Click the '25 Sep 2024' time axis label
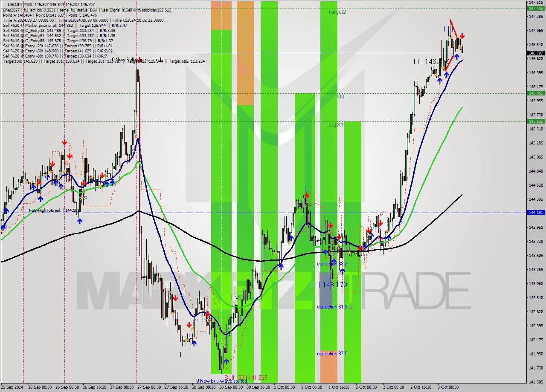 [x=12, y=387]
